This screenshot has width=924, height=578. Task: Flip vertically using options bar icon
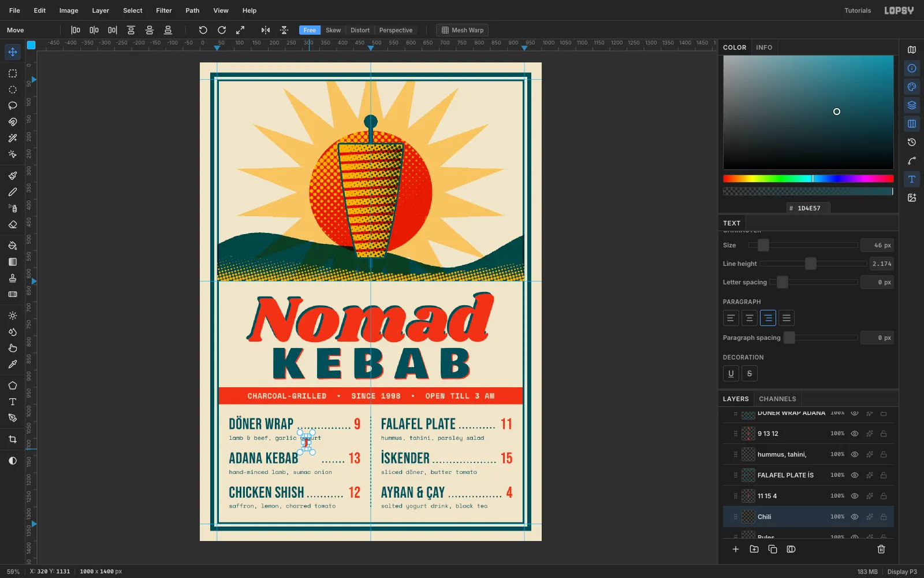point(284,30)
